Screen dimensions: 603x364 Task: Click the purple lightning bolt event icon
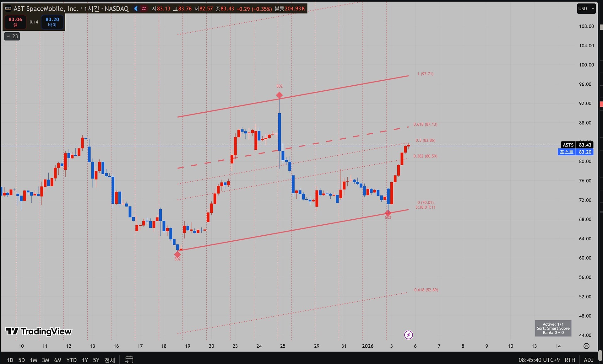[x=408, y=335]
